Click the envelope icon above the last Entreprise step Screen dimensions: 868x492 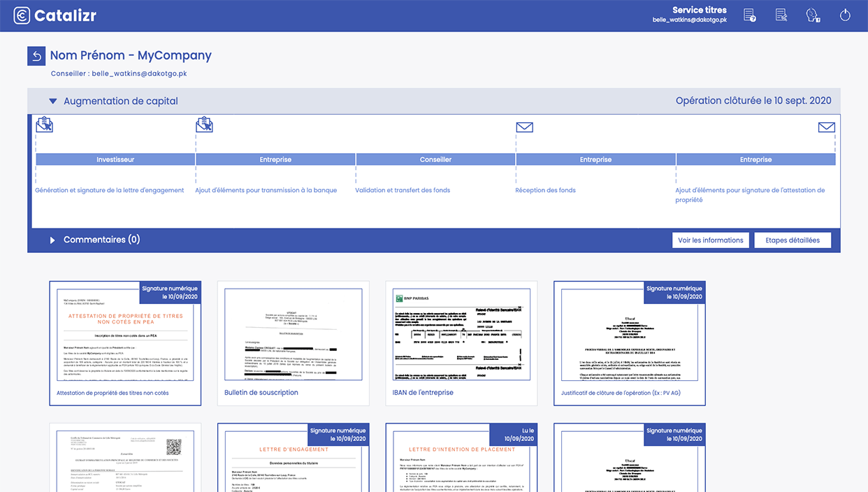826,127
